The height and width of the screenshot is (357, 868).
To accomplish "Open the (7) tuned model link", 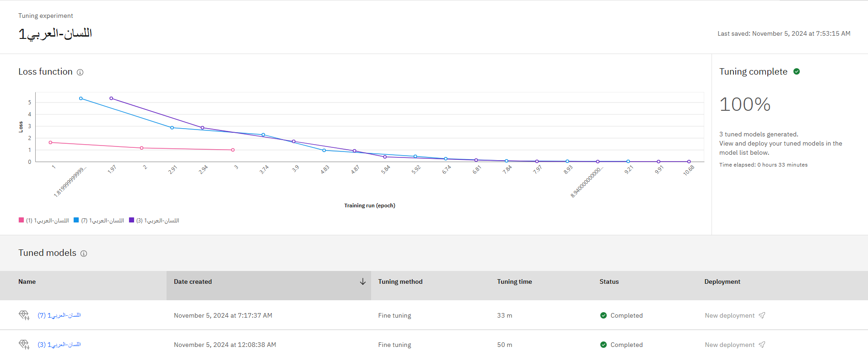I will point(59,315).
